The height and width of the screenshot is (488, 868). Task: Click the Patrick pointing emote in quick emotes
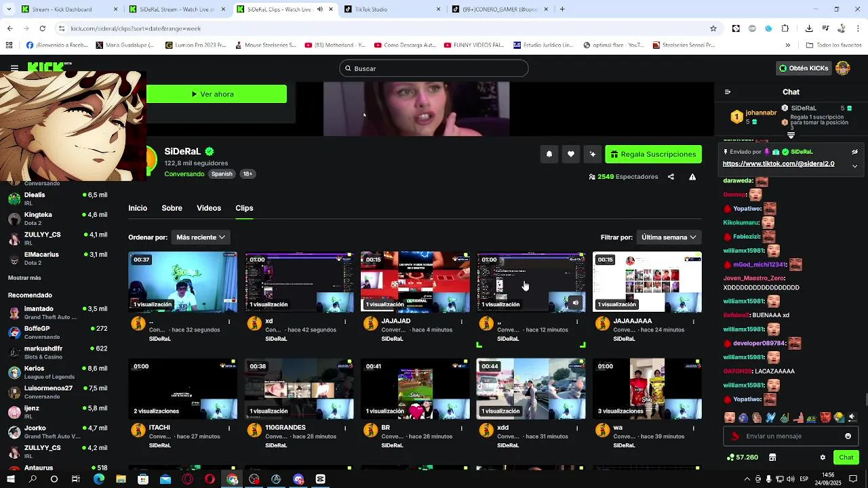797,418
